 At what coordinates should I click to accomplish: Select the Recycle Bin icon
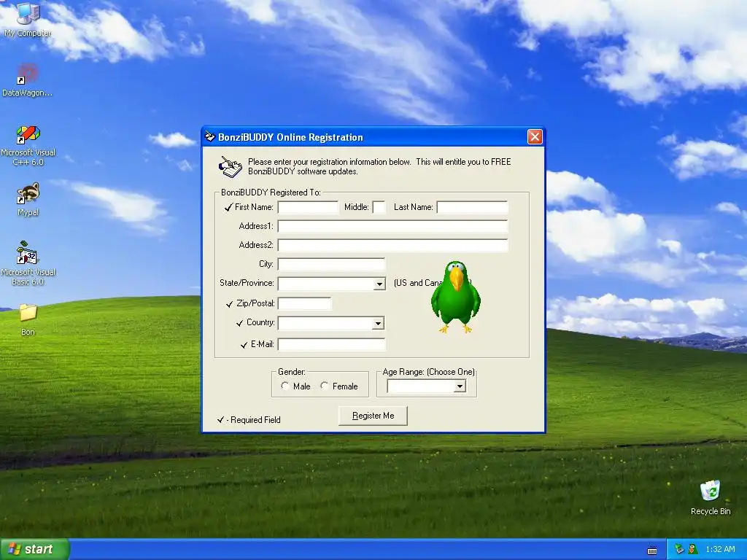(x=711, y=497)
